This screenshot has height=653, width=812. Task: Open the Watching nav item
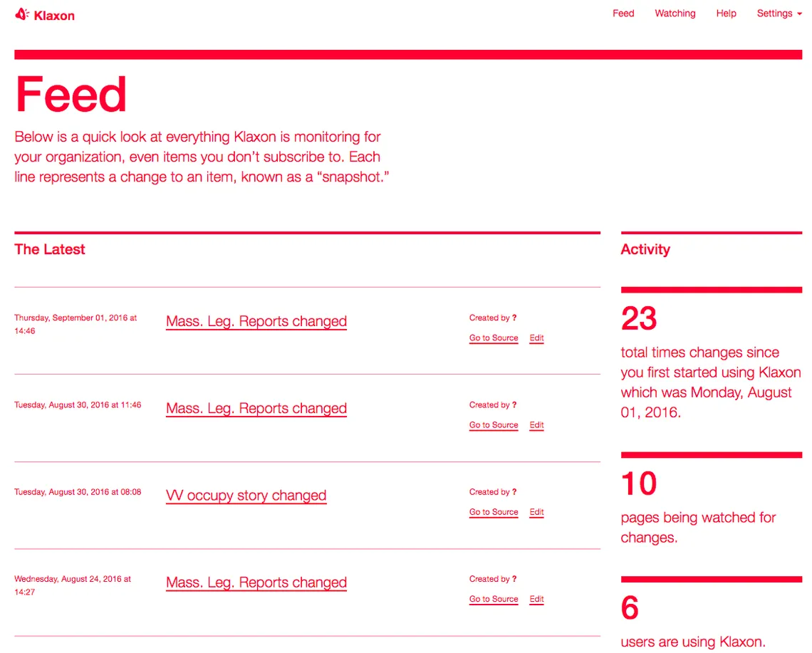pos(675,14)
